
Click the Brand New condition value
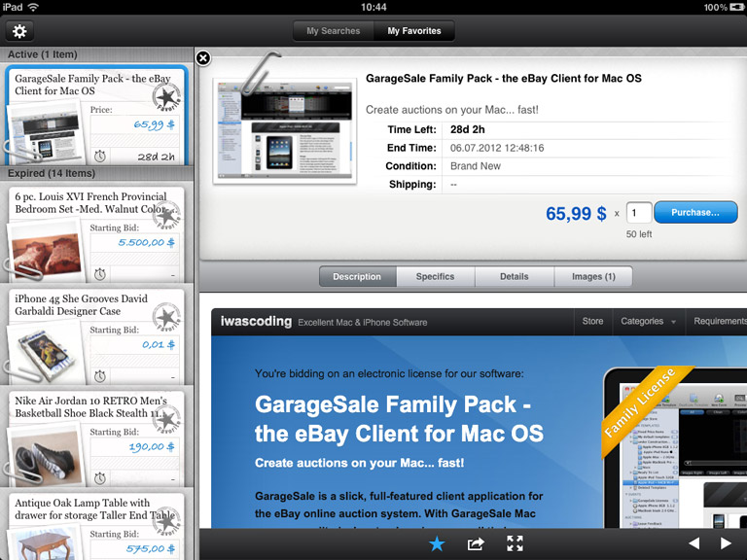475,166
